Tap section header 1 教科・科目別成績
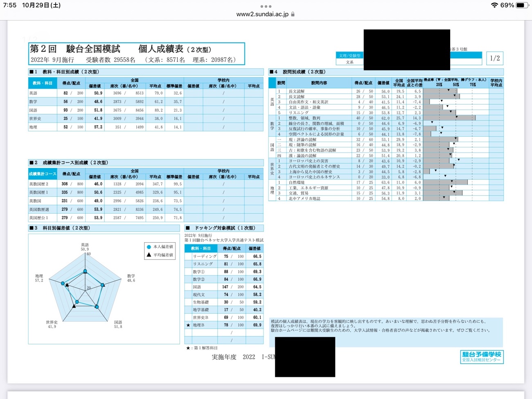This screenshot has height=399, width=532. (146, 72)
